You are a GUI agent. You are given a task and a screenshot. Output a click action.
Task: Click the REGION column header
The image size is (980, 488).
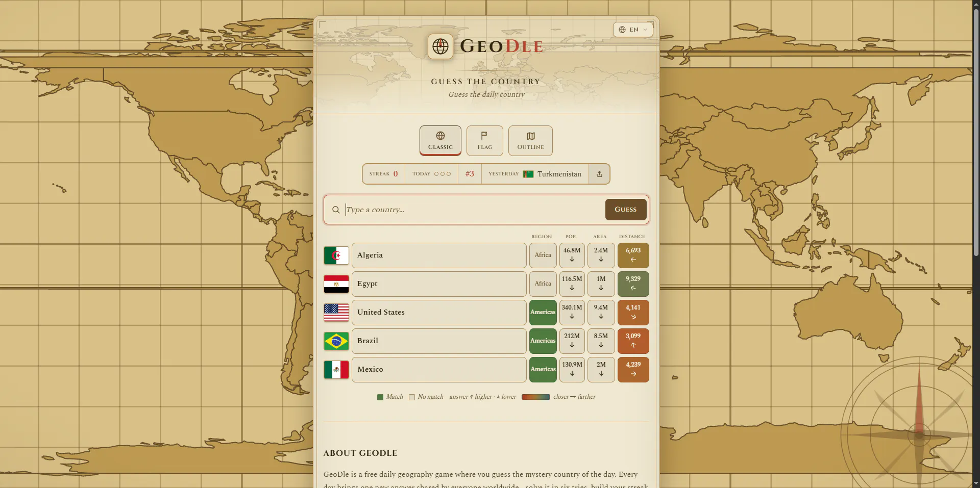542,237
